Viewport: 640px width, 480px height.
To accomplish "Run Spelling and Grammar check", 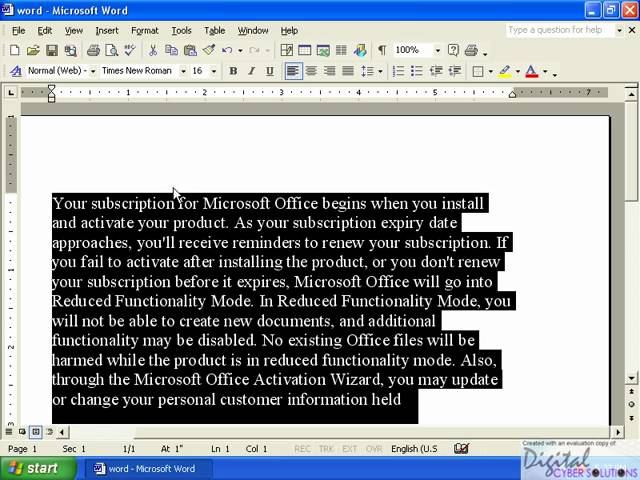I will coord(130,50).
